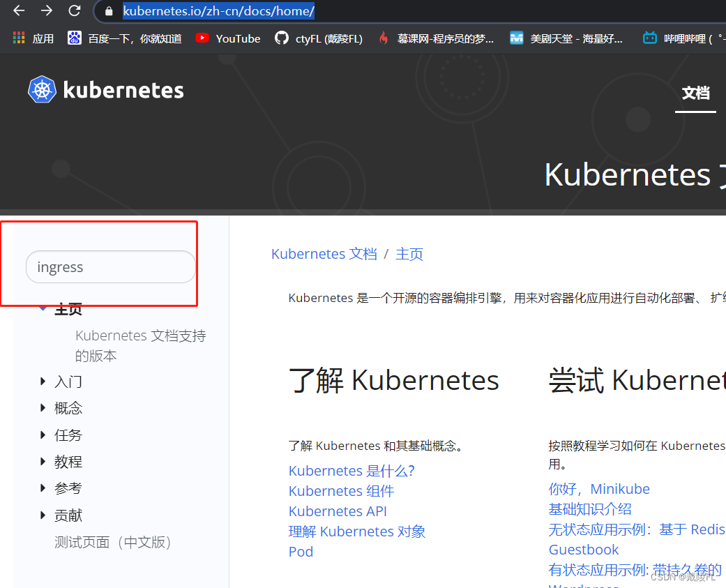
Task: Open the 应用 apps grid bookmark
Action: pos(19,38)
